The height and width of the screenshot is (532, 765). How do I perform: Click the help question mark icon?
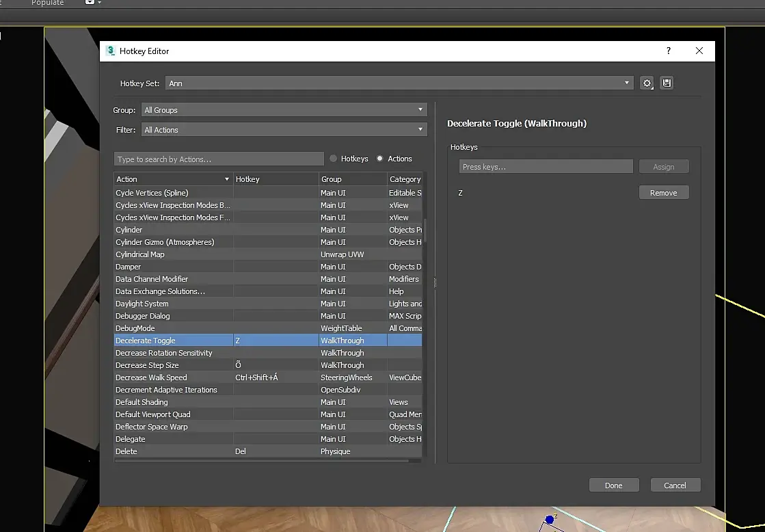tap(669, 51)
